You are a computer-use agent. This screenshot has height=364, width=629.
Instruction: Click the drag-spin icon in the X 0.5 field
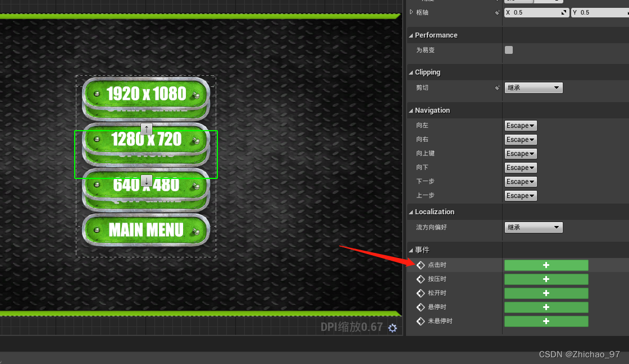coord(564,12)
